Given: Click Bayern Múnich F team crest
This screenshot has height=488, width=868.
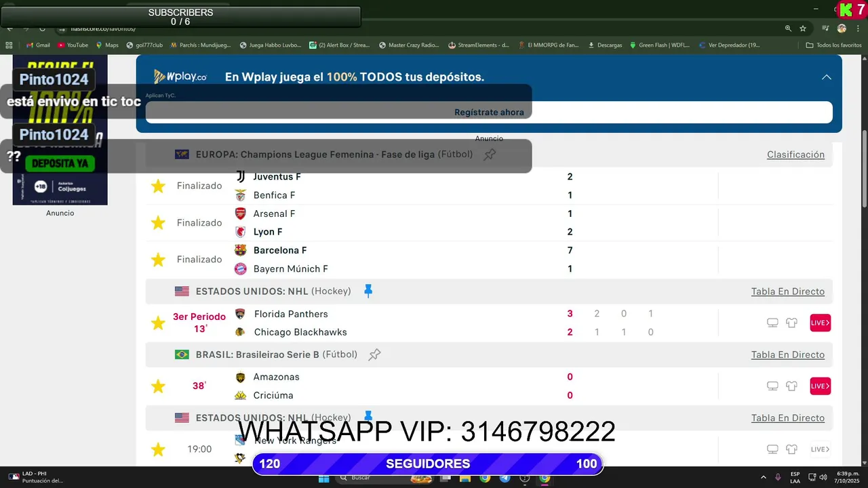Looking at the screenshot, I should coord(241,269).
